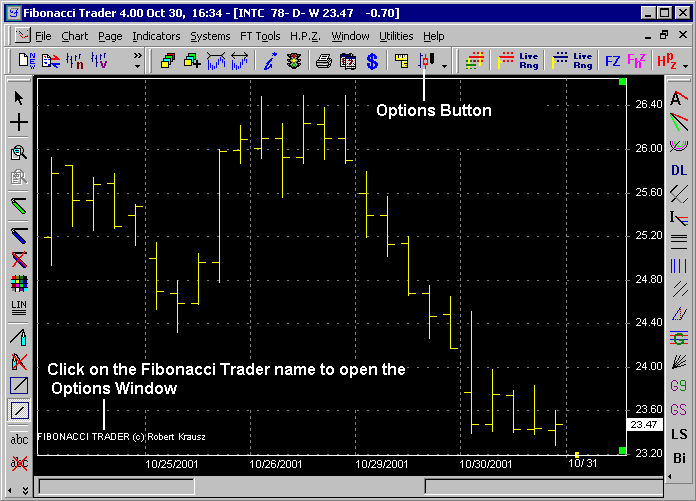Click the greyed-out zoom magnifier tool
The image size is (696, 501).
coord(19,177)
